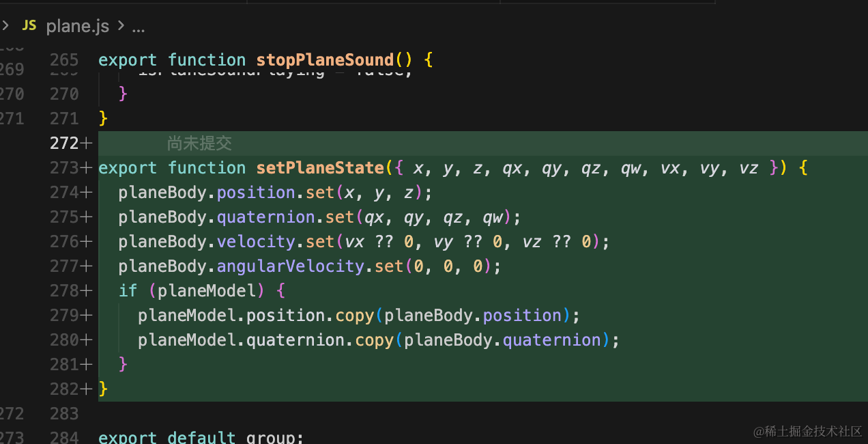Viewport: 868px width, 444px height.
Task: Click planeModel.quaternion.copy on line 280
Action: coord(265,340)
